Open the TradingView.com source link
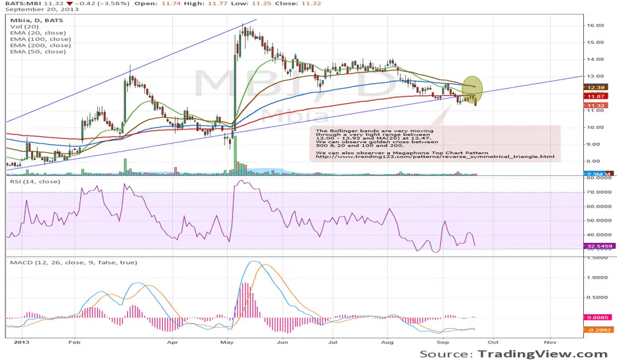617x364 pixels. (543, 354)
